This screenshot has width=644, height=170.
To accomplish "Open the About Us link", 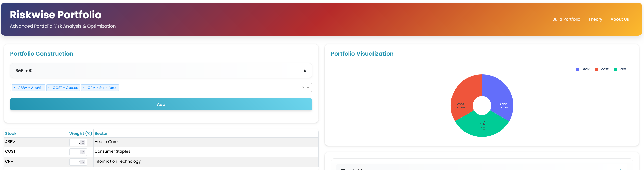I will pyautogui.click(x=620, y=19).
